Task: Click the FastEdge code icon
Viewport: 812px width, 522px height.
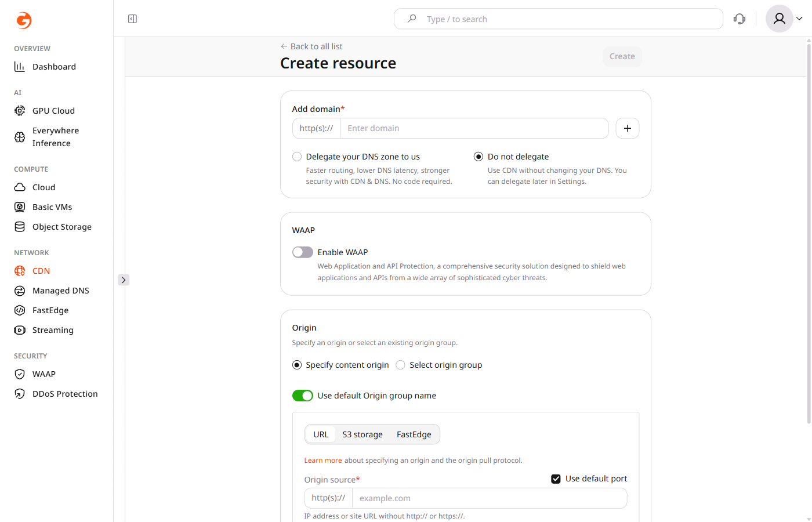Action: pos(20,310)
